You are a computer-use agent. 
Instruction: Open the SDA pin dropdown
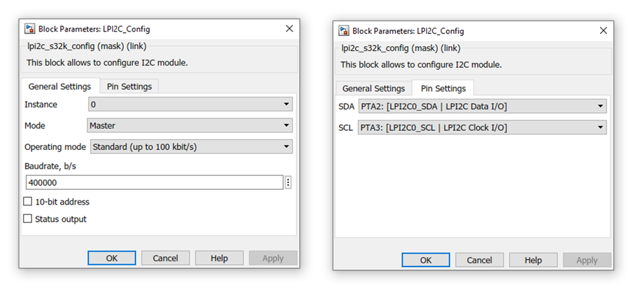click(482, 106)
